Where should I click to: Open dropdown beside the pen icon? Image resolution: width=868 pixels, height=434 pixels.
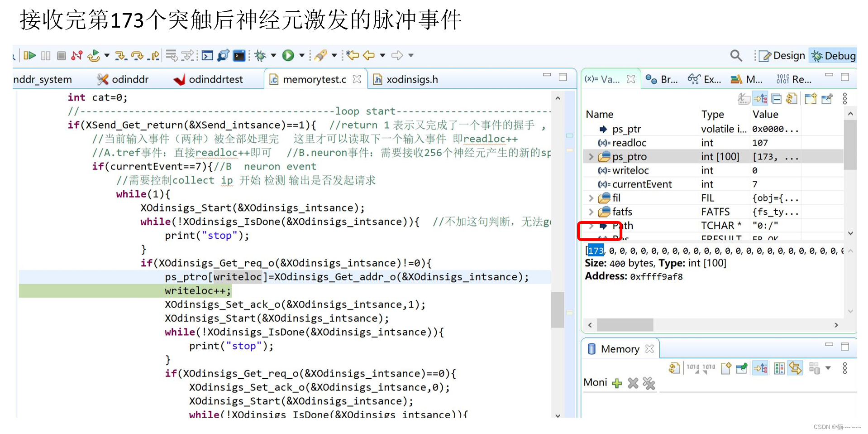click(334, 55)
